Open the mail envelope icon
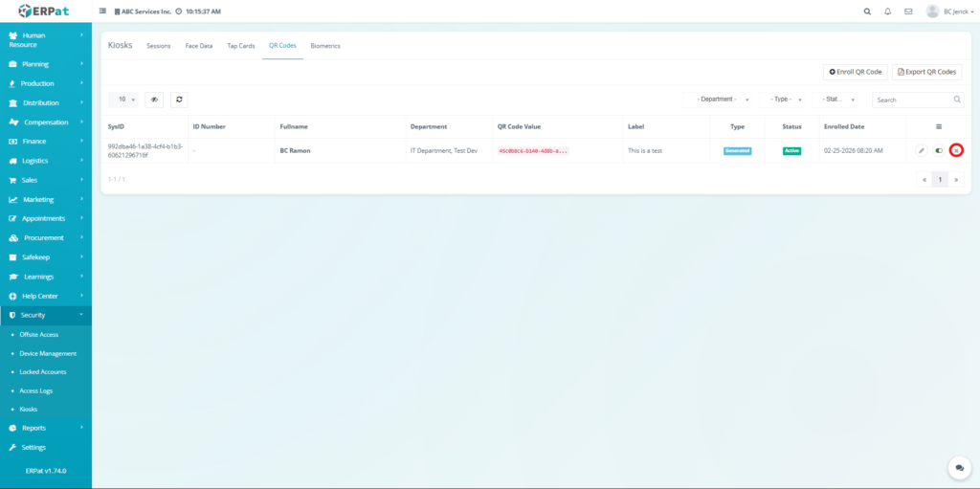 (907, 11)
